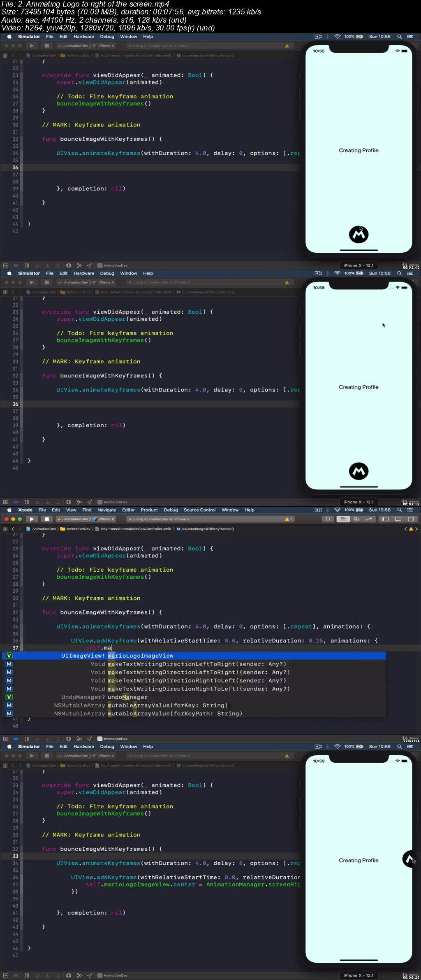Open Debug View Hierarchy in the 10:58 debug bar
The image size is (421, 980).
click(x=69, y=739)
